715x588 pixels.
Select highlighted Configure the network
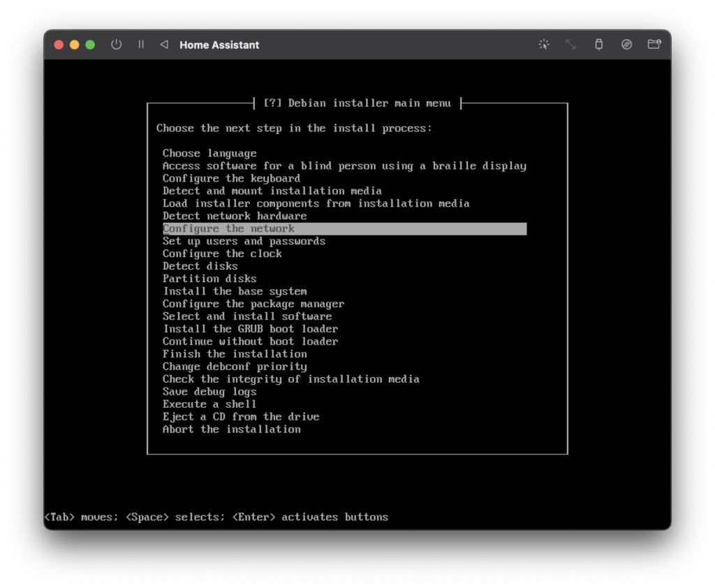[x=344, y=228]
